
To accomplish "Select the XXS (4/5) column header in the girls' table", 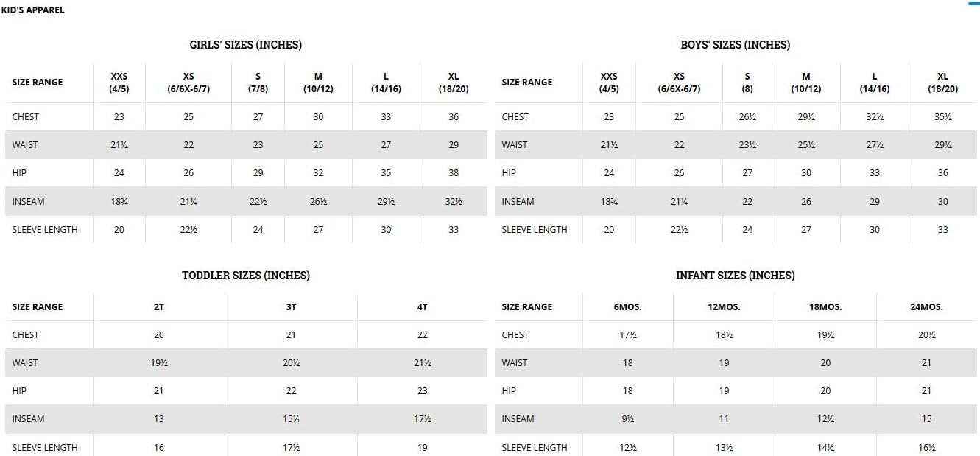I will coord(119,83).
